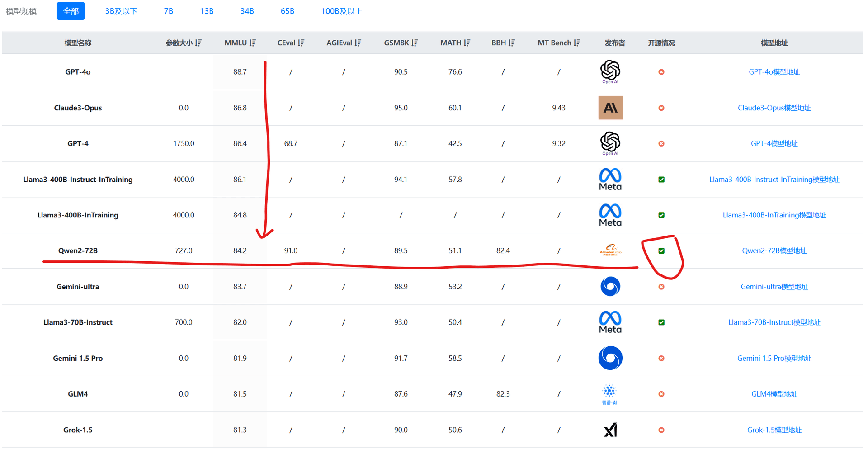The height and width of the screenshot is (449, 868).
Task: Click the OpenAI logo in GPT-4o row
Action: 610,71
